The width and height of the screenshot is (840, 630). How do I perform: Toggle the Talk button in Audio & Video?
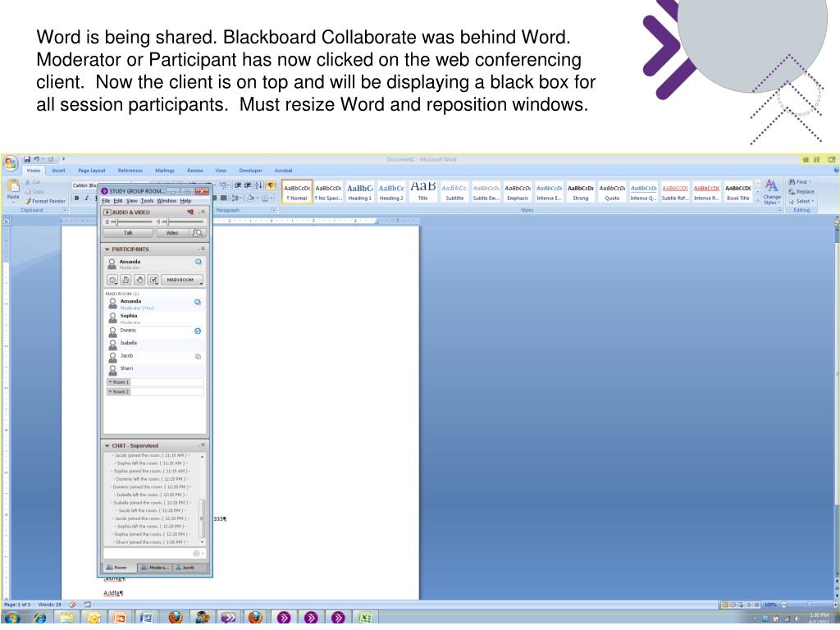coord(128,233)
